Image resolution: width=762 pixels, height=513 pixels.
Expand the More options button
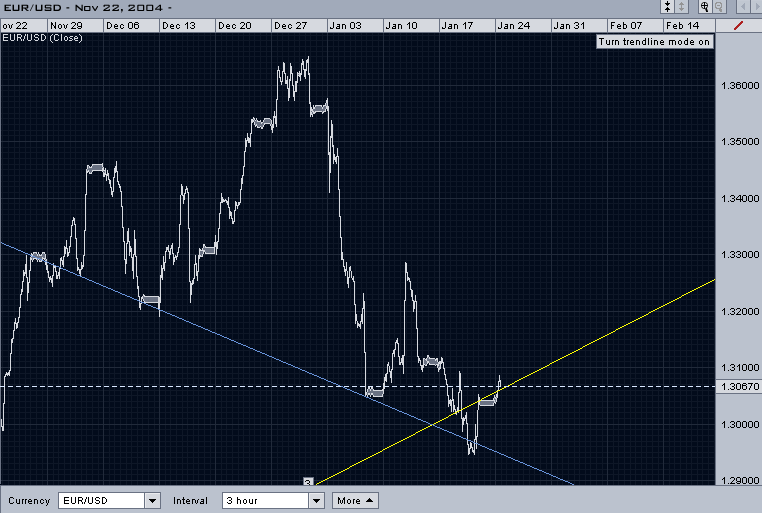(355, 500)
